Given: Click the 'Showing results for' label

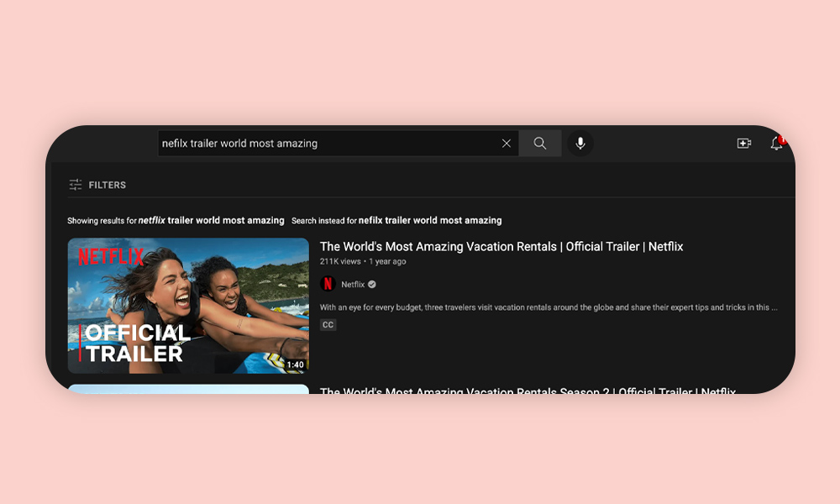Looking at the screenshot, I should (102, 221).
